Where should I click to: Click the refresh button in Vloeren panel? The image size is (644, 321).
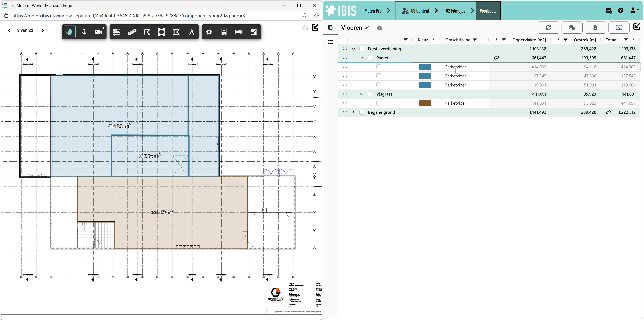tap(548, 28)
